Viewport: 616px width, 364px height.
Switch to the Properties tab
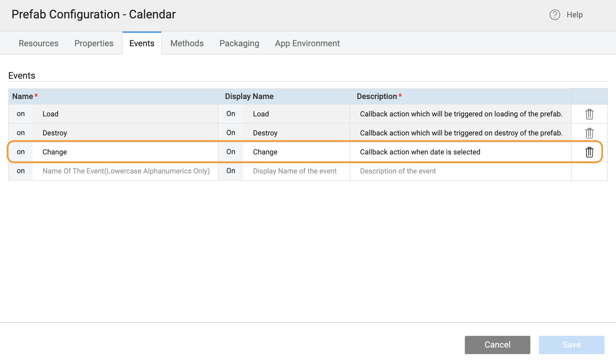(93, 43)
